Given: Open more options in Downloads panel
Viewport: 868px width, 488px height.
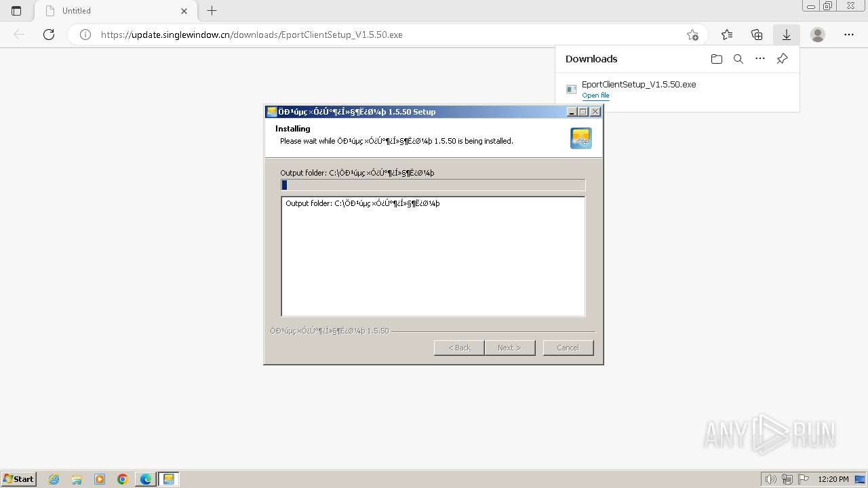Looking at the screenshot, I should pyautogui.click(x=760, y=59).
